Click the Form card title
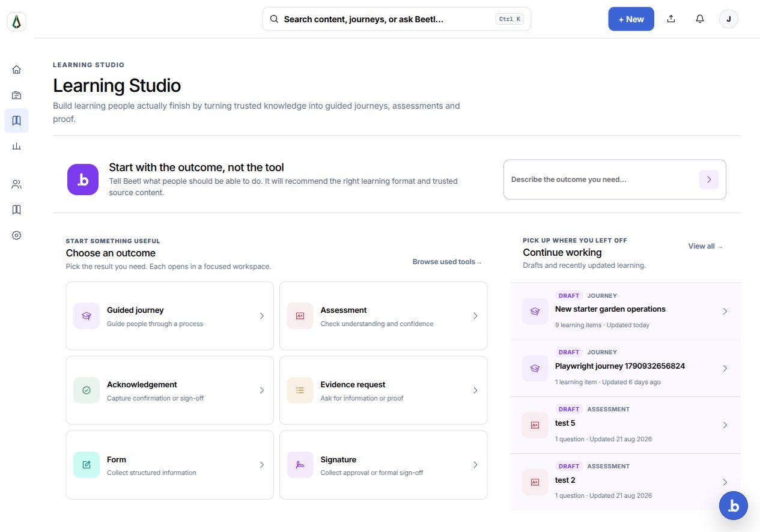This screenshot has width=760, height=532. [117, 459]
